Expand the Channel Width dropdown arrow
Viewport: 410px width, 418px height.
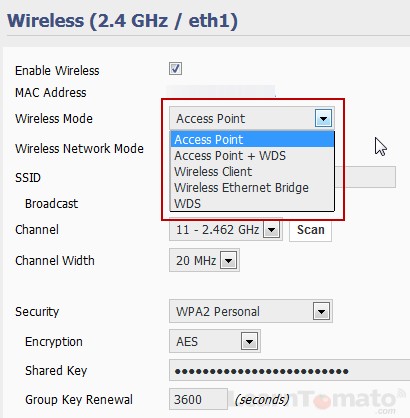(229, 260)
